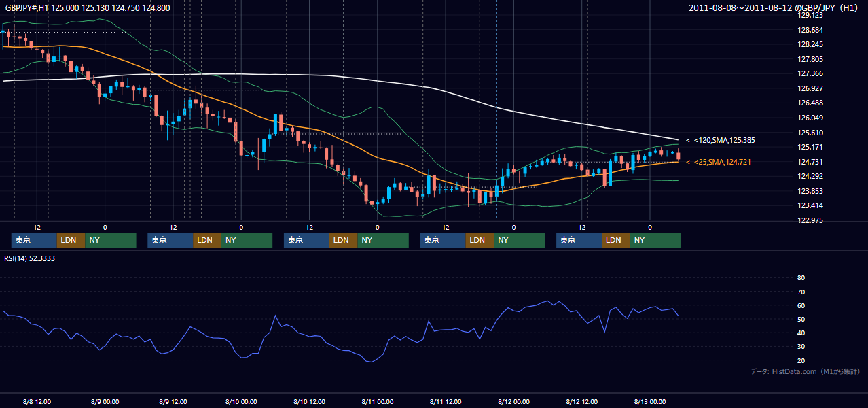Select the 127.805 price level label
This screenshot has height=408, width=868.
coord(810,59)
